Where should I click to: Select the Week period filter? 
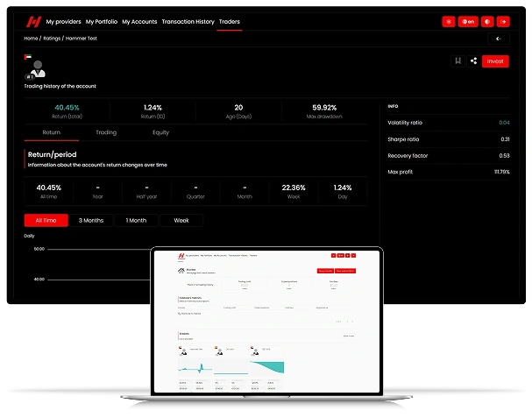[181, 221]
